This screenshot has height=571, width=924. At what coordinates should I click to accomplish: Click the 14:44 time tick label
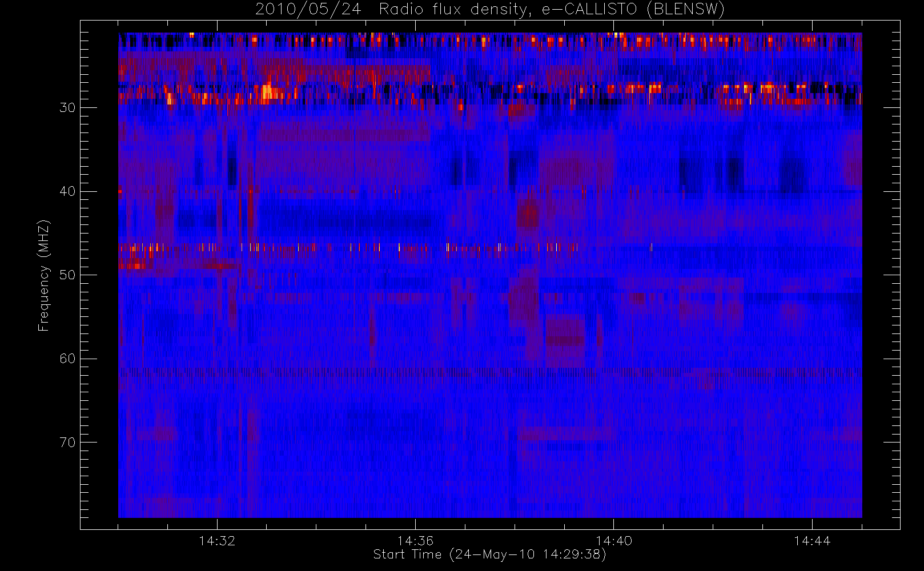pyautogui.click(x=812, y=541)
